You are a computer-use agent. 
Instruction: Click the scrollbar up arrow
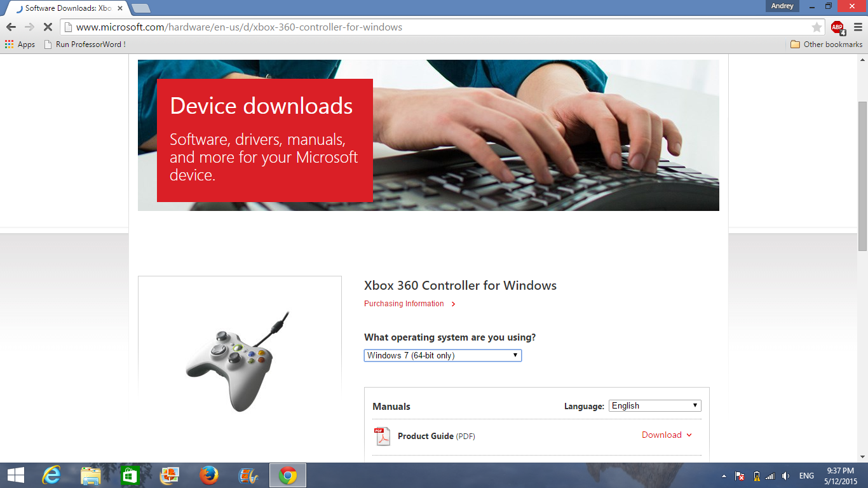tap(862, 59)
